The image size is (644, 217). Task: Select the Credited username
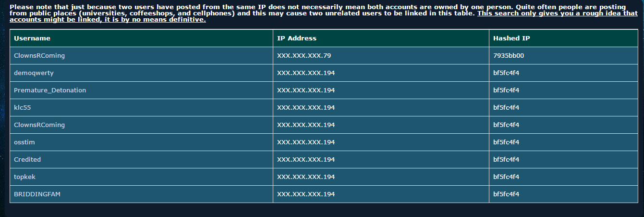click(27, 159)
